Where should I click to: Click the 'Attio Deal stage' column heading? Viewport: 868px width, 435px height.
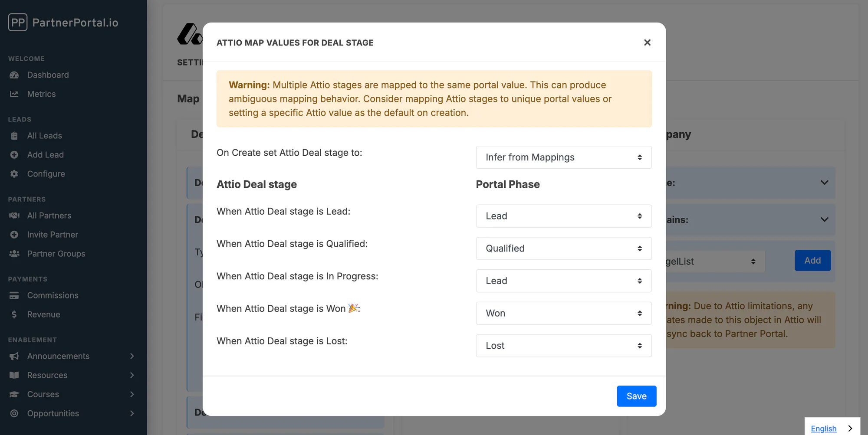click(256, 184)
